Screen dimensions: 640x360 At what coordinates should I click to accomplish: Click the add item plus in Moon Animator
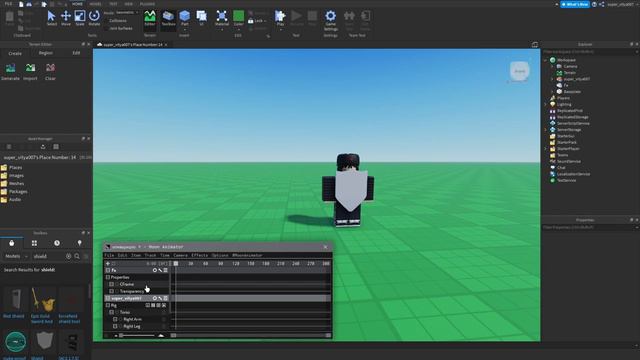(x=108, y=264)
